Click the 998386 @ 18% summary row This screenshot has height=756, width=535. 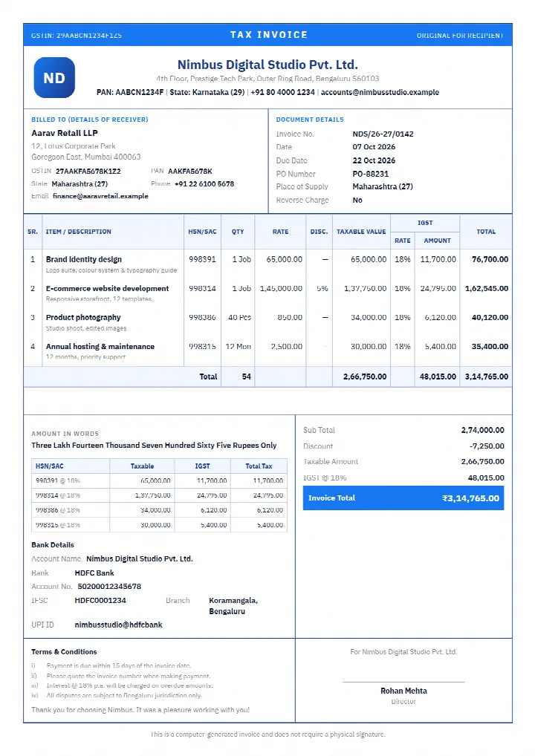[x=159, y=509]
